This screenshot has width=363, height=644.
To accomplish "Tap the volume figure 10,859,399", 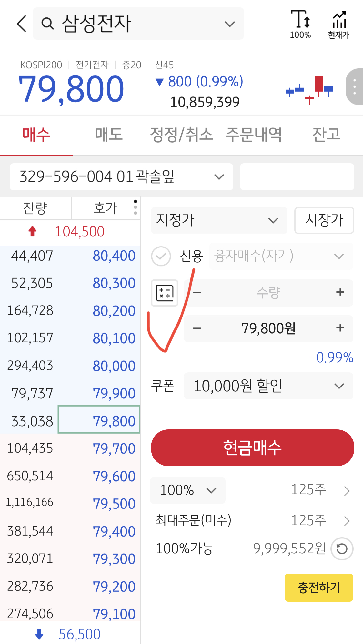I will click(x=205, y=102).
